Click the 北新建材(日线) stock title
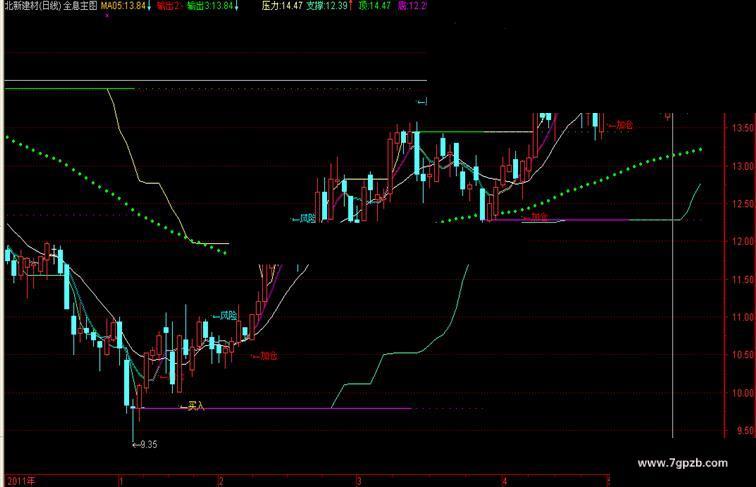The height and width of the screenshot is (487, 756). pyautogui.click(x=32, y=6)
